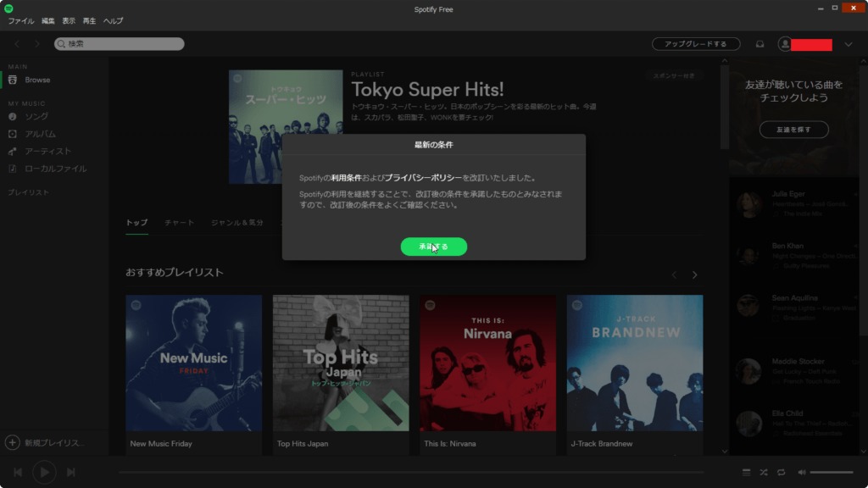Open Ella Child friend activity entry

[796, 423]
